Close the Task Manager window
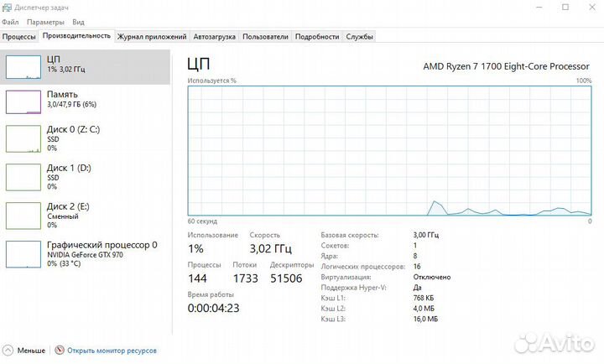Viewport: 604px width, 364px height. [x=592, y=8]
